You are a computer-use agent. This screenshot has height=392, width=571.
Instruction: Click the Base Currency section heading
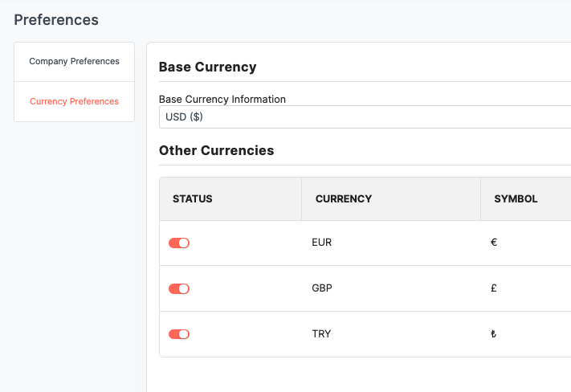coord(207,67)
